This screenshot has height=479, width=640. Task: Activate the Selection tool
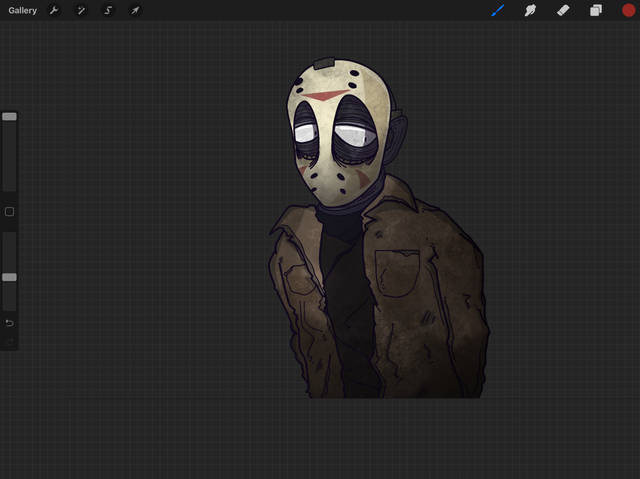tap(108, 11)
